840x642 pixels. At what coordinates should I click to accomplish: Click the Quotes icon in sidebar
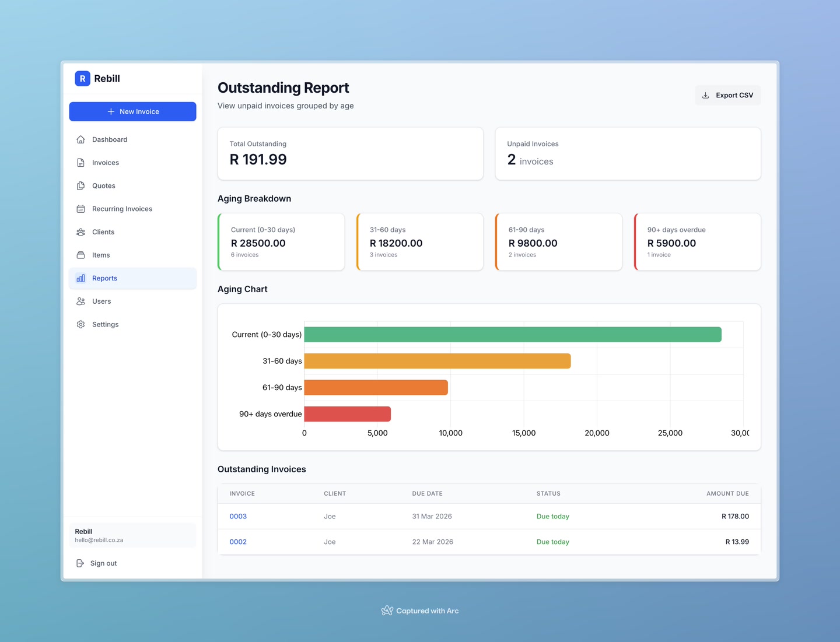coord(80,186)
